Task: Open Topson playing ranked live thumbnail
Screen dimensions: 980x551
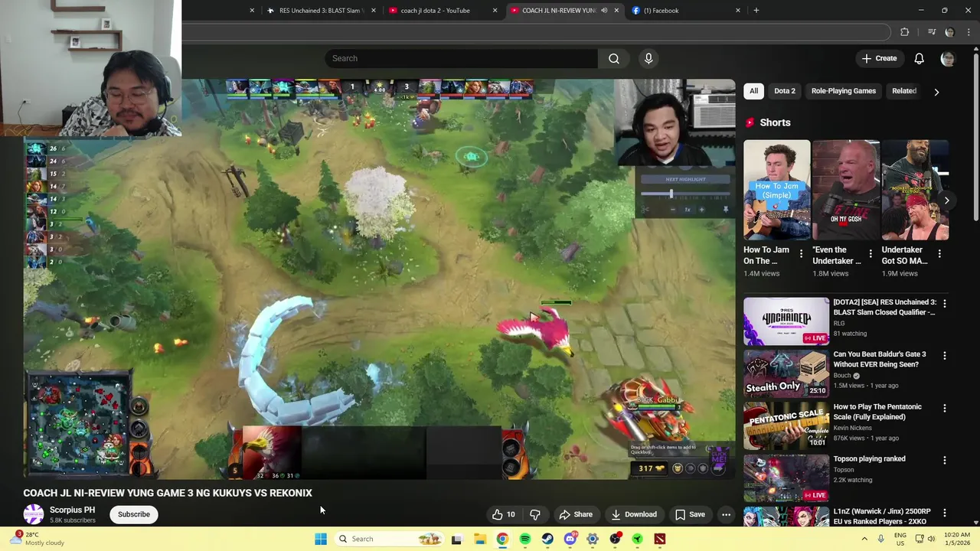Action: pyautogui.click(x=786, y=478)
